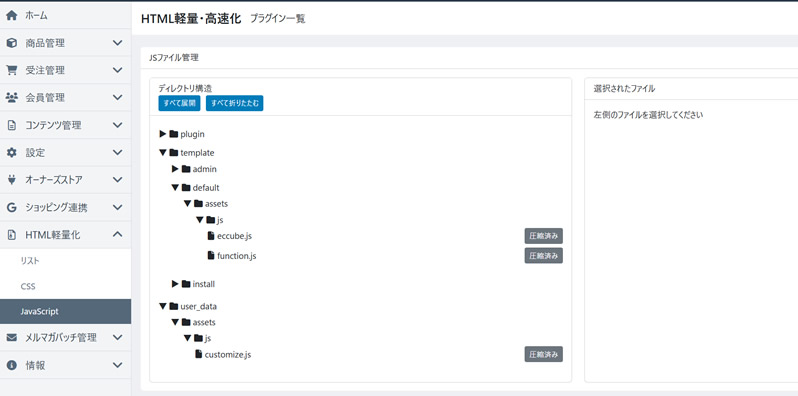Image resolution: width=798 pixels, height=396 pixels.
Task: Expand the plugin folder triangle
Action: 163,134
